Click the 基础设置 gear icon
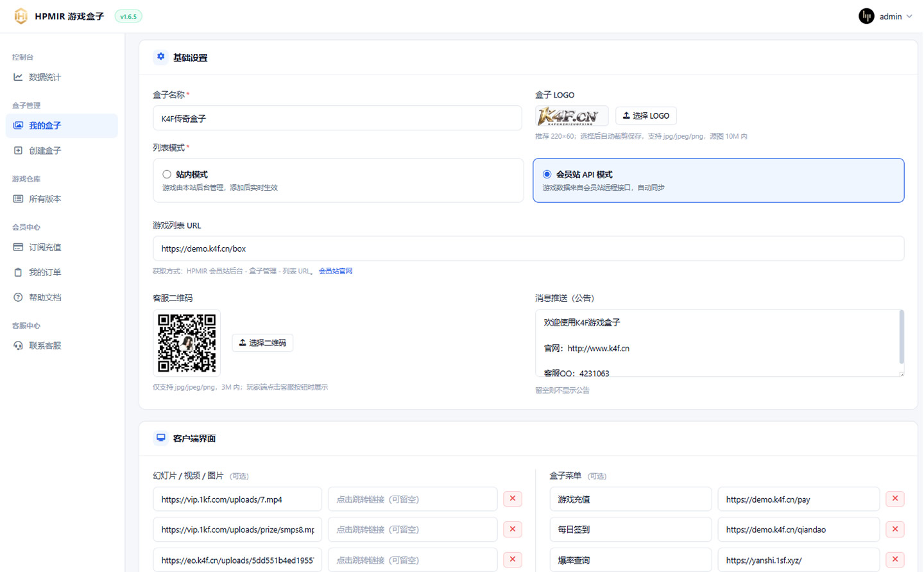 (161, 56)
